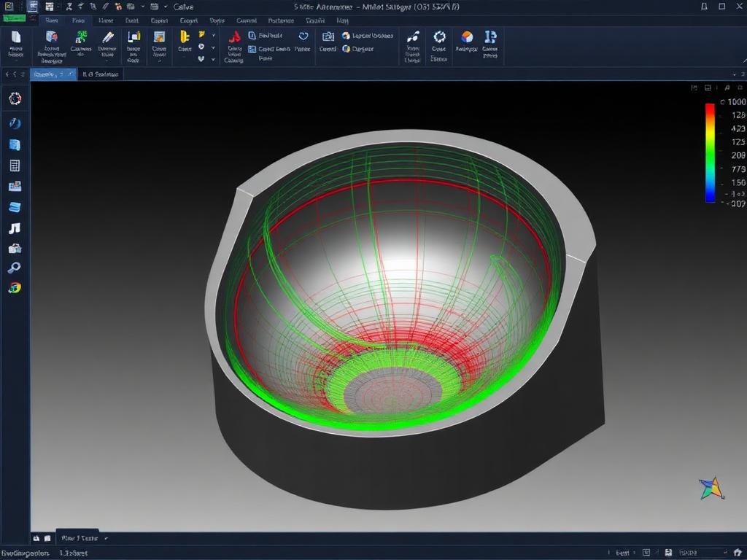Click the rainbow color scale bar

pos(710,153)
